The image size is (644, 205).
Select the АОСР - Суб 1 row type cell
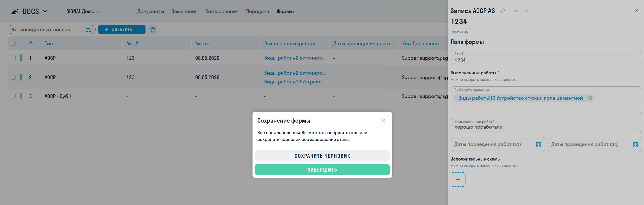58,96
